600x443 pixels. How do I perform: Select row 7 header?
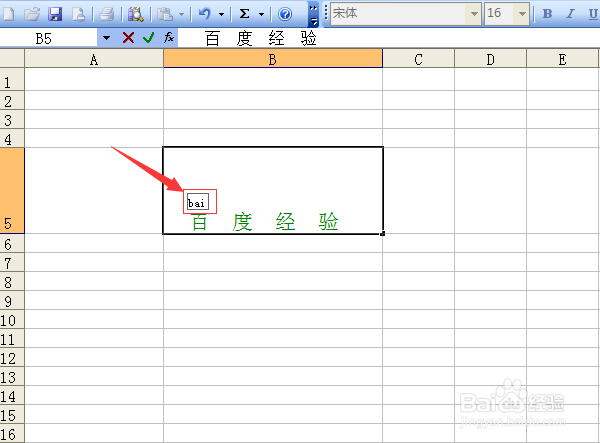coord(12,262)
